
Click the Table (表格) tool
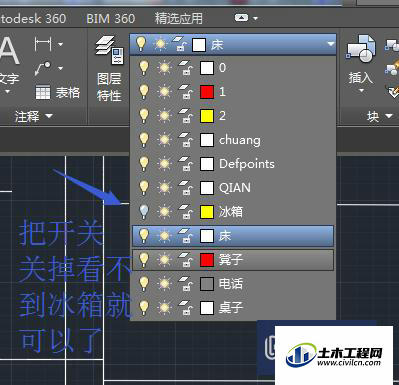tap(58, 92)
